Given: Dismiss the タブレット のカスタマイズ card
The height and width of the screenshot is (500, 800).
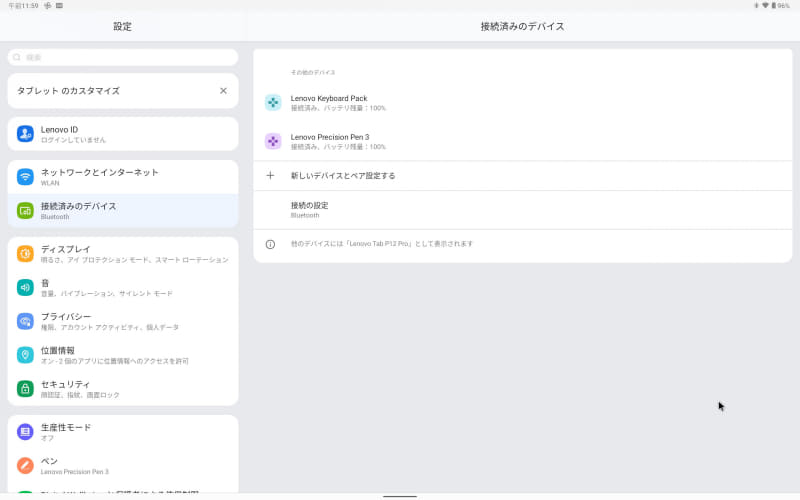Looking at the screenshot, I should [223, 91].
